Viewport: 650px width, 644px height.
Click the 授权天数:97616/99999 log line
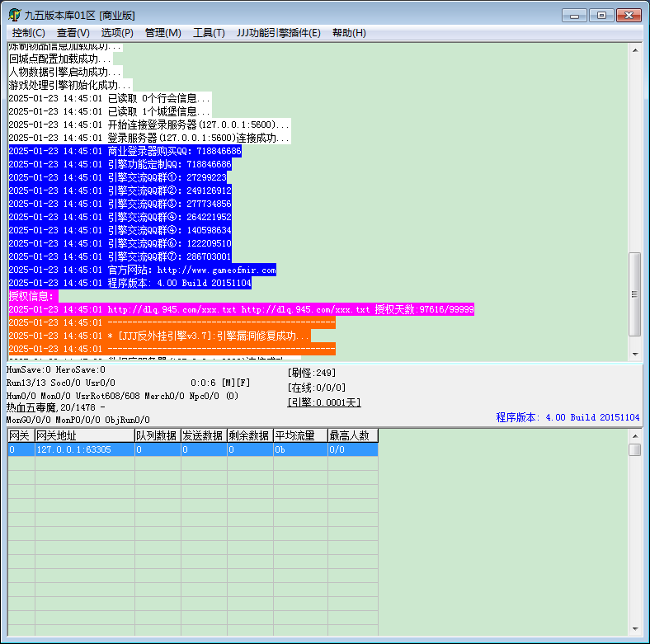point(241,309)
